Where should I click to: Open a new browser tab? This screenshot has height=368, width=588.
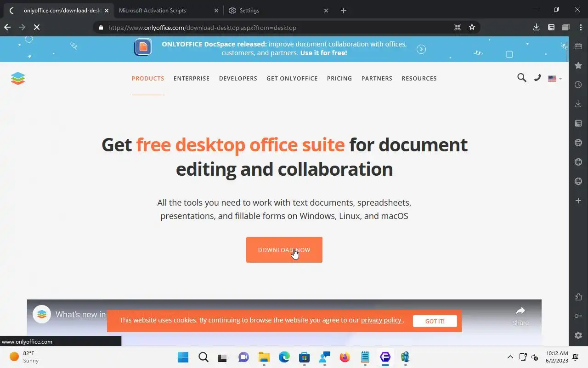(344, 10)
